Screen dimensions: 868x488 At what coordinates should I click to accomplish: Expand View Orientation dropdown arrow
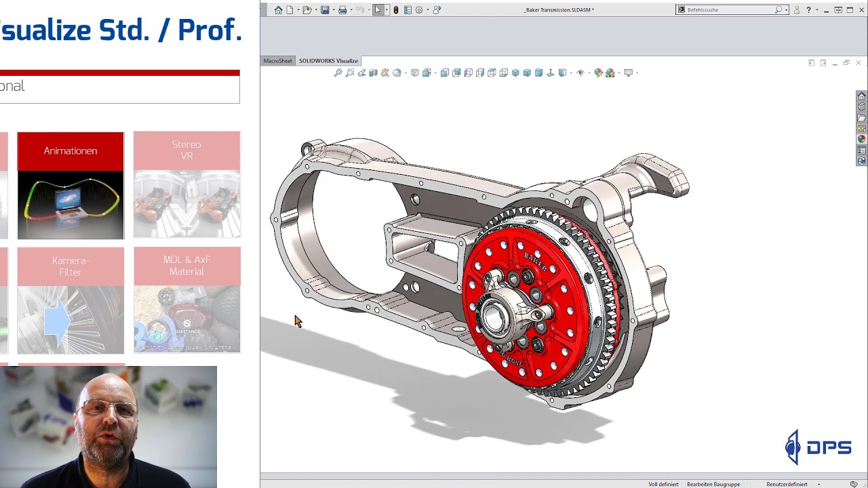[435, 73]
